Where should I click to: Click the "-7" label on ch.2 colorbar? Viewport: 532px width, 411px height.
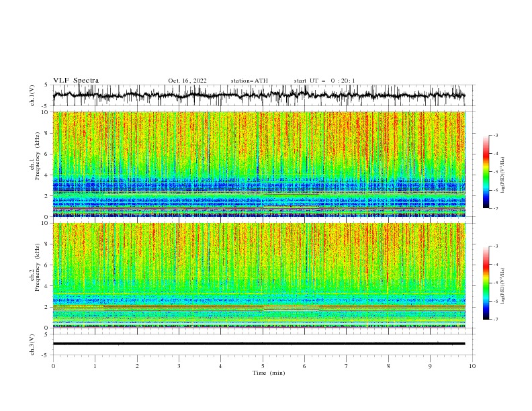[495, 320]
